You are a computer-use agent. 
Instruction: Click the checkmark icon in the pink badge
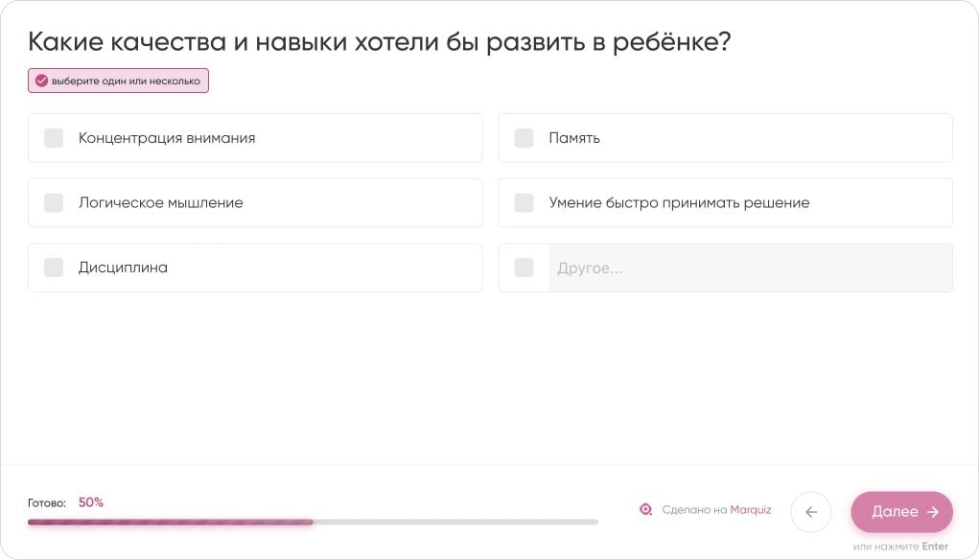[40, 81]
